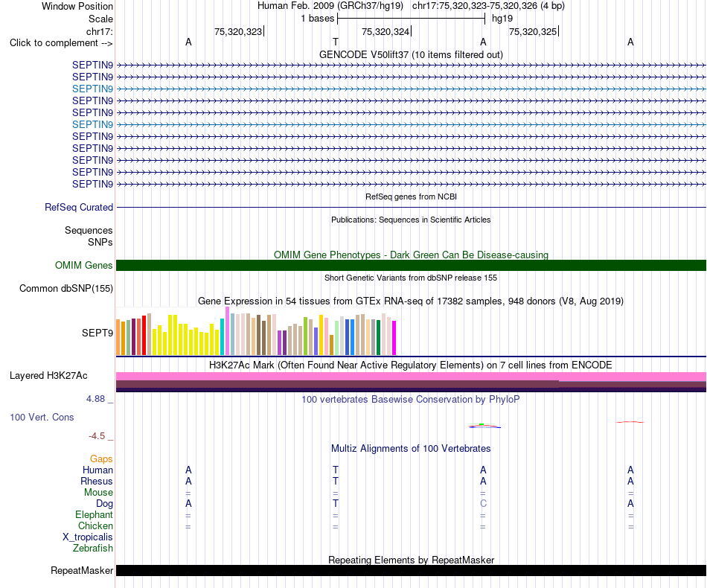Click the Sequences track label

(x=89, y=231)
